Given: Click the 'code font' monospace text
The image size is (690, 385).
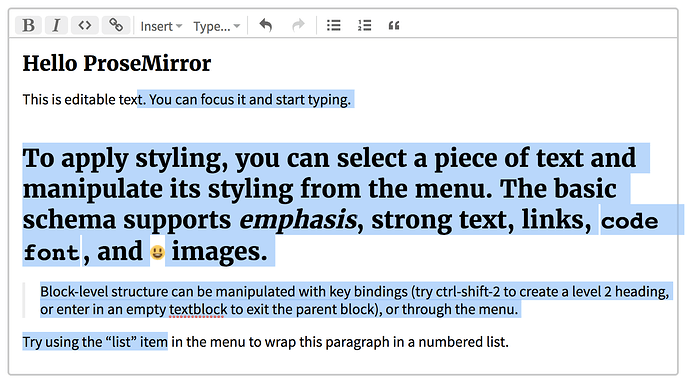Looking at the screenshot, I should [629, 221].
